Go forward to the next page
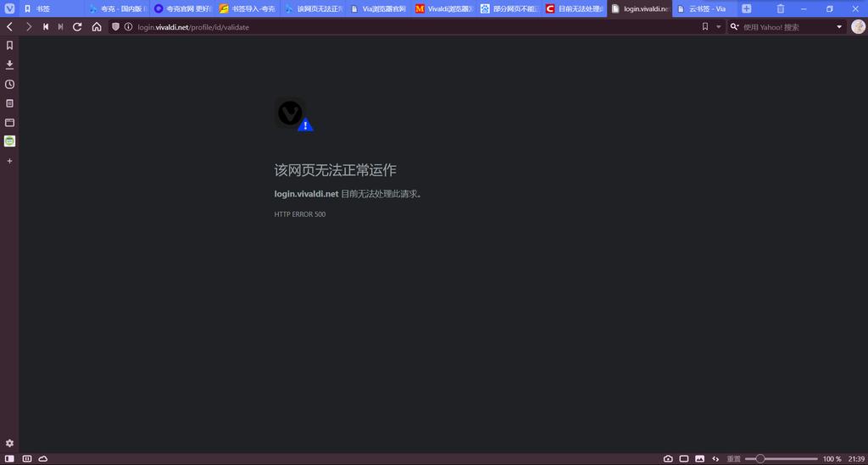This screenshot has height=465, width=868. [x=28, y=26]
